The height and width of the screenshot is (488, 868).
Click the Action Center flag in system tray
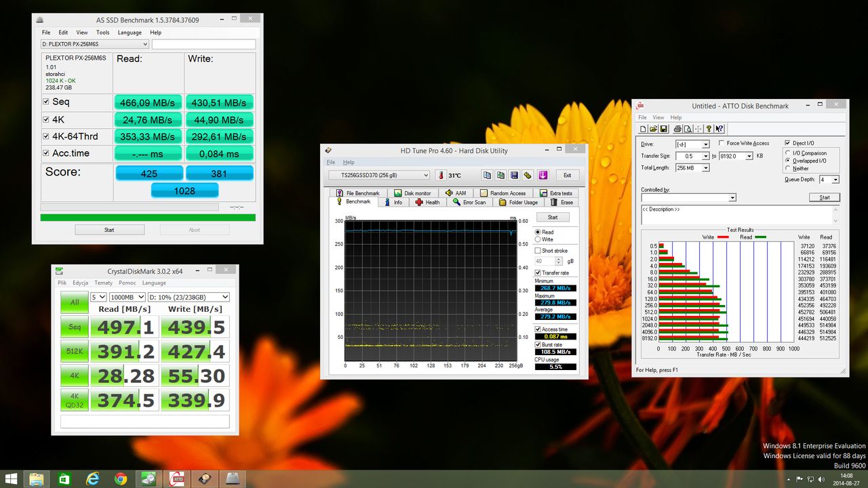click(799, 479)
